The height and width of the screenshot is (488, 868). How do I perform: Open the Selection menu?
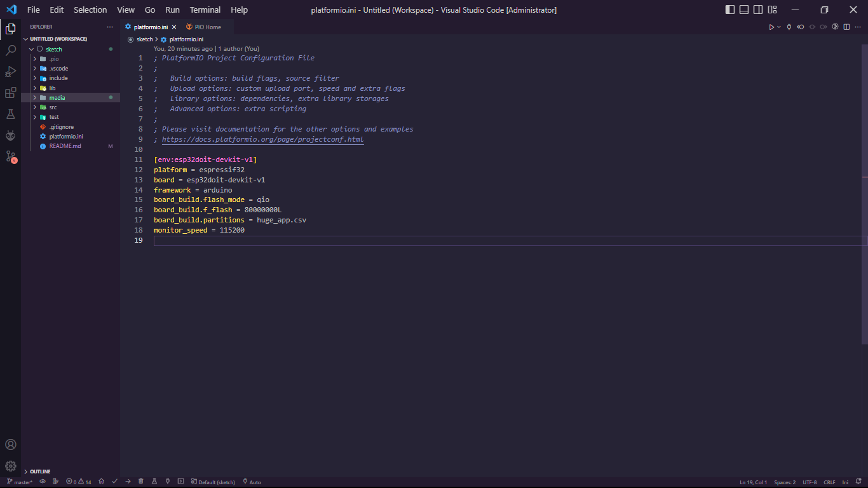point(90,10)
